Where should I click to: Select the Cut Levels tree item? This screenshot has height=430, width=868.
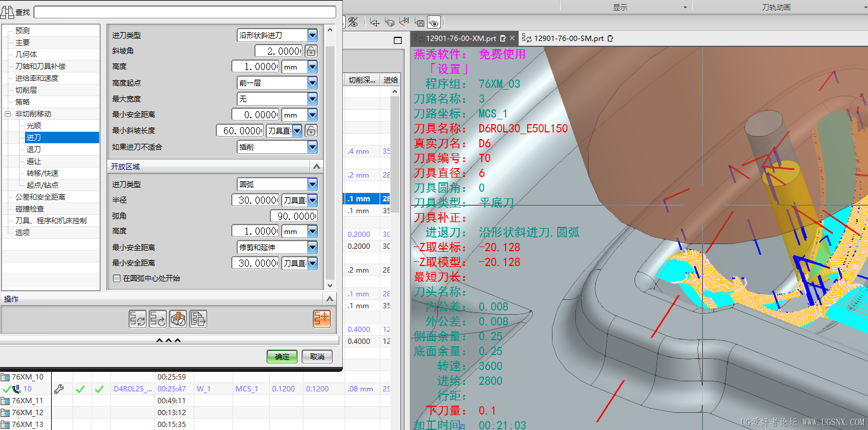click(26, 90)
